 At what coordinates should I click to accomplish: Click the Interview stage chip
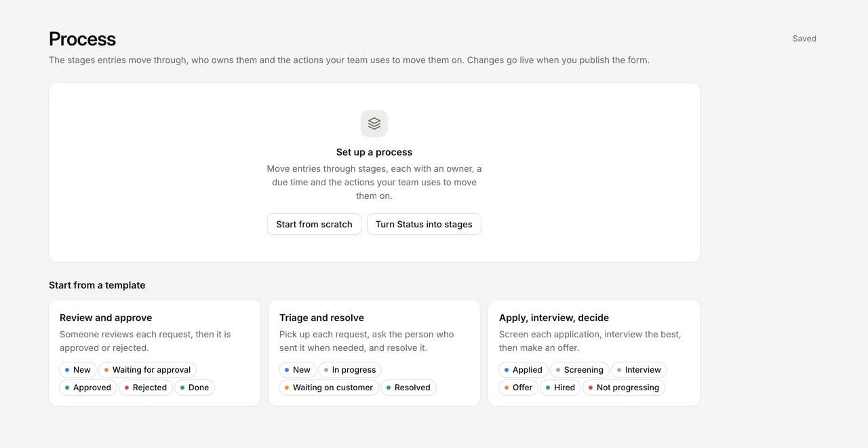click(x=639, y=370)
